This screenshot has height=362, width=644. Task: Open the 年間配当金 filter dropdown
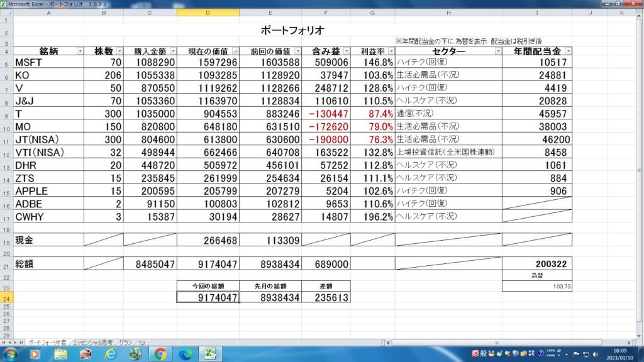pyautogui.click(x=568, y=52)
